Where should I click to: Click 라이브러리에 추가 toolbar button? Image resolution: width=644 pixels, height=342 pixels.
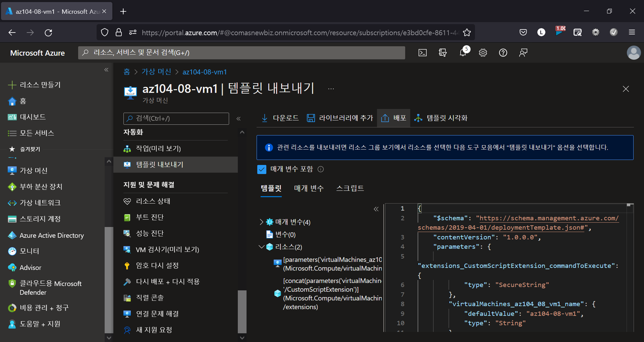click(340, 118)
